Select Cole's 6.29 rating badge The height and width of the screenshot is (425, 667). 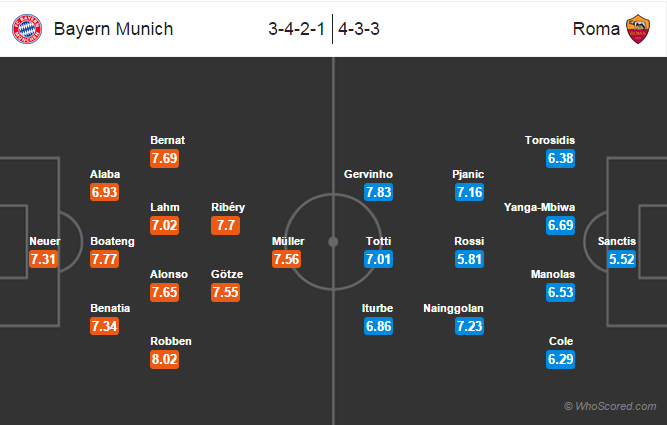561,358
